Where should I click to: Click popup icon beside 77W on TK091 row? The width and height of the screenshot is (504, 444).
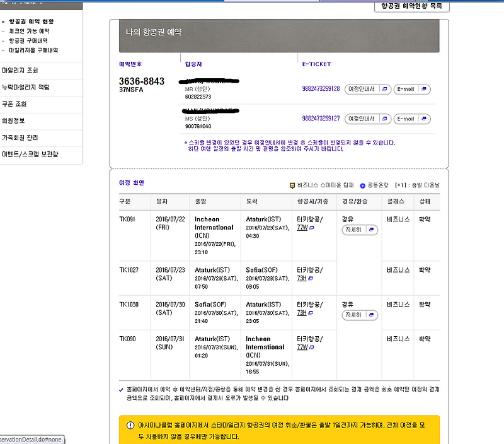(x=311, y=228)
